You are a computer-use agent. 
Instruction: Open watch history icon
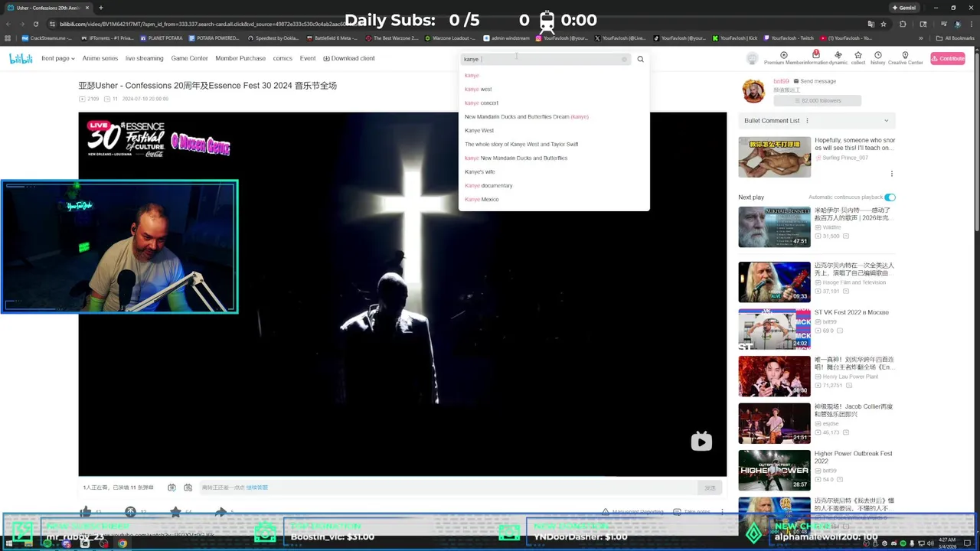pos(878,55)
